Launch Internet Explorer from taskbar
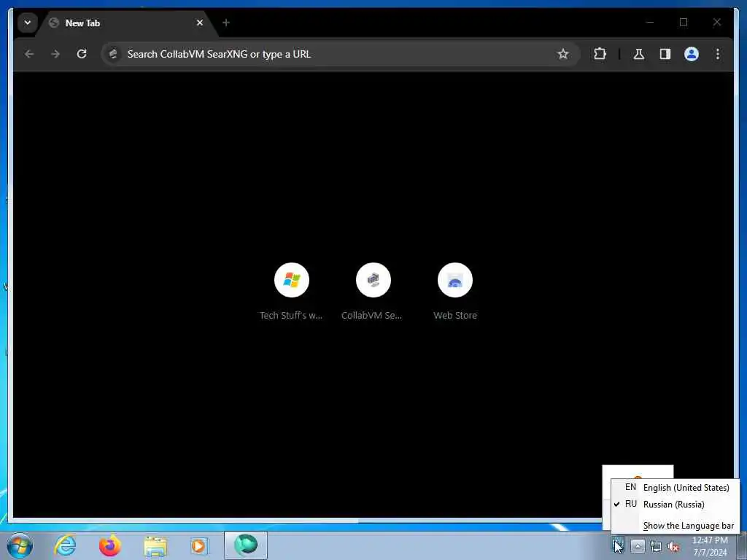This screenshot has height=560, width=747. (x=65, y=545)
